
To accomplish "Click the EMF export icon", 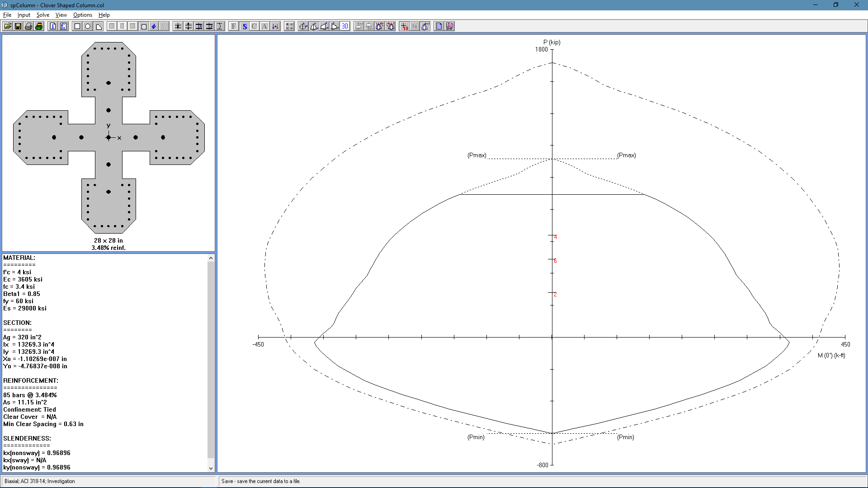I will tap(449, 26).
